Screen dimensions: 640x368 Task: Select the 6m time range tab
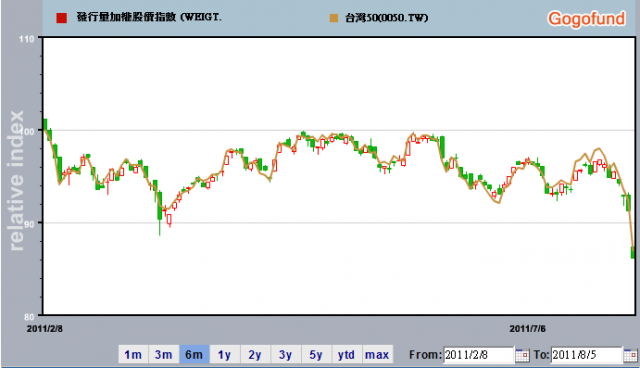click(194, 354)
